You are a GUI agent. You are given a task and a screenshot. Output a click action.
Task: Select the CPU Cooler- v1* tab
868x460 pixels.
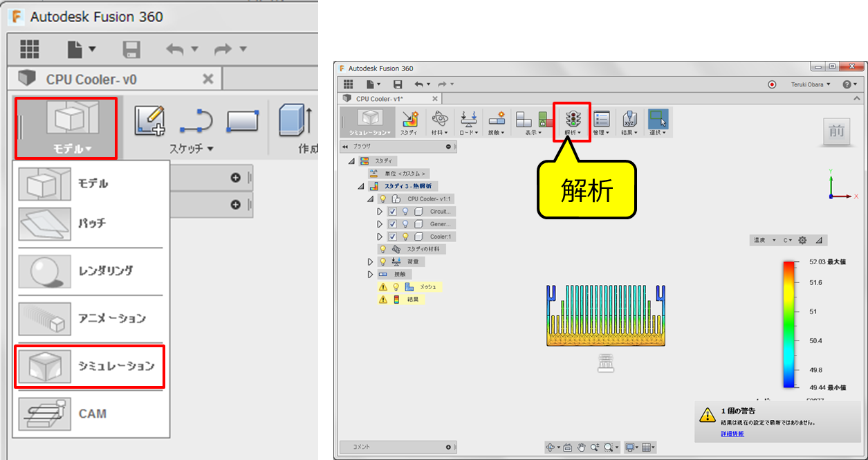pos(389,99)
